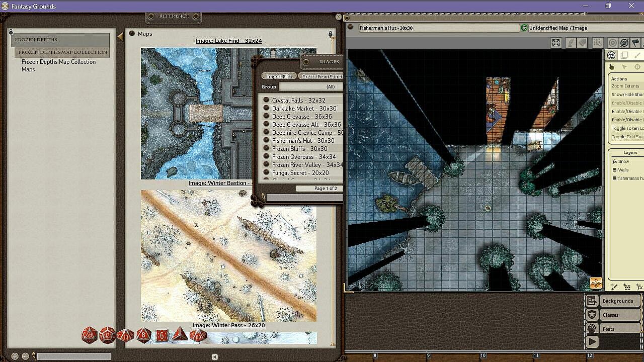
Task: Click the circular token icon in map toolbar
Action: (613, 43)
